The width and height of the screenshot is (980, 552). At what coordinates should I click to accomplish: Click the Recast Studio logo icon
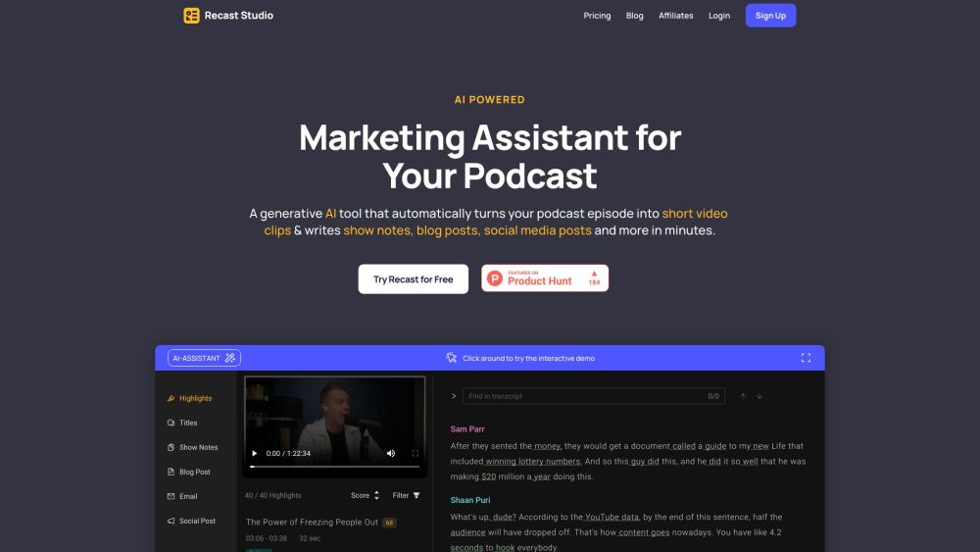tap(191, 16)
